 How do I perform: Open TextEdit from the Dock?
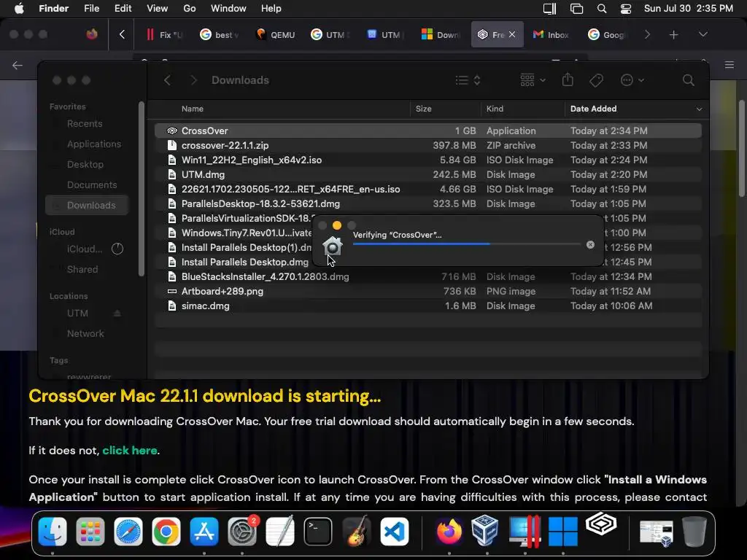coord(279,532)
